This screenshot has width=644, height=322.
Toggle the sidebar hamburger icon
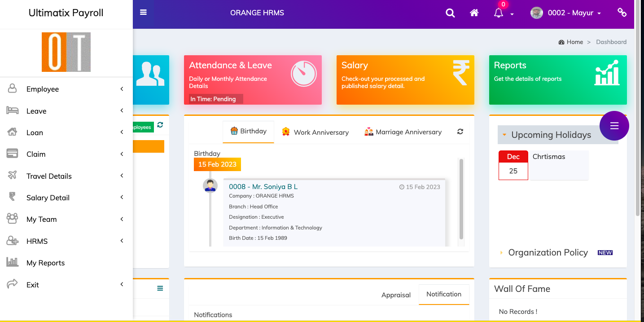pos(143,11)
